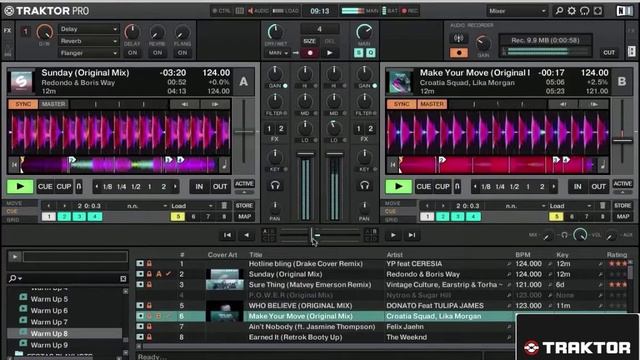640x360 pixels.
Task: Start the audio recorder record button
Action: (x=459, y=53)
